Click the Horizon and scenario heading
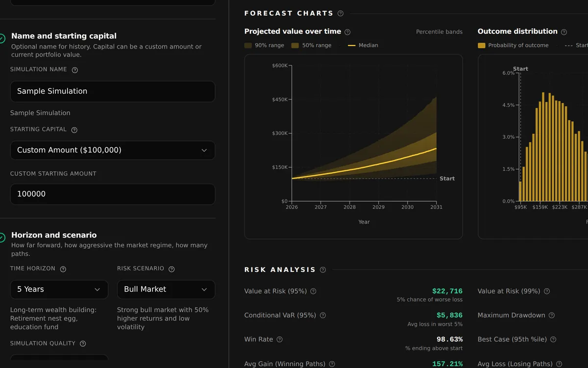The image size is (588, 368). click(54, 235)
